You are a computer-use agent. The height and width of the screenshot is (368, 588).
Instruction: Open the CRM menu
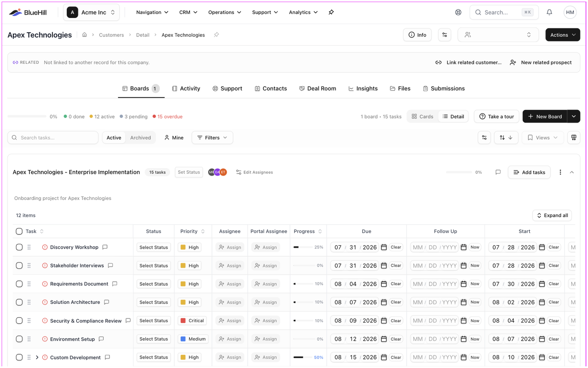coord(188,12)
